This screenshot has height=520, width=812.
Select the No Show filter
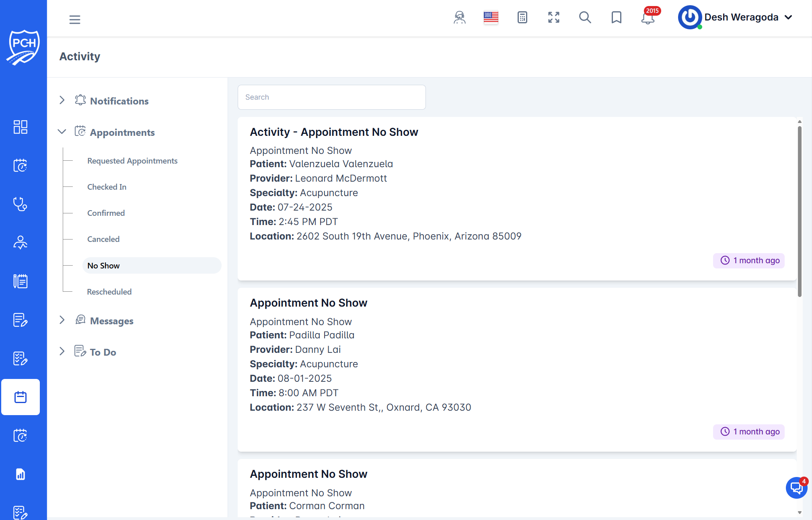coord(103,265)
